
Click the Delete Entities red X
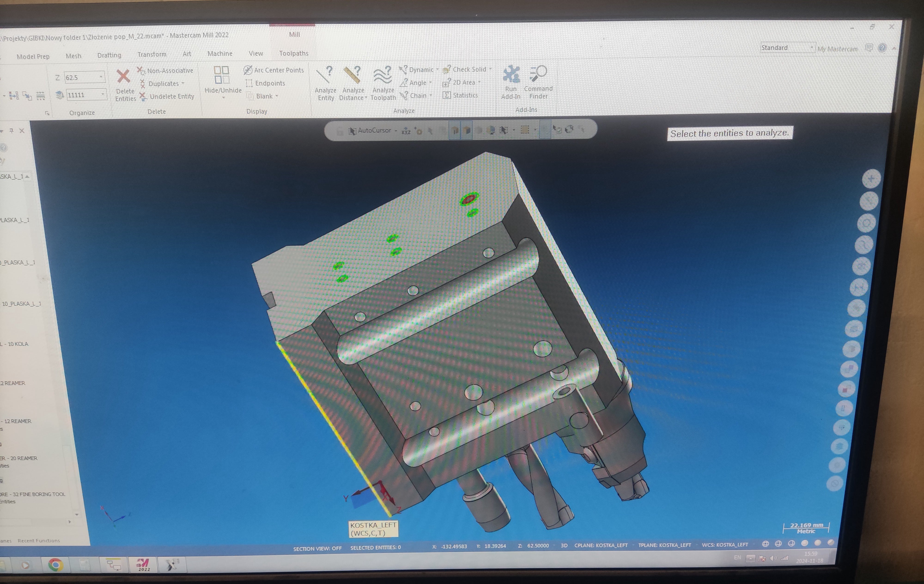click(123, 76)
